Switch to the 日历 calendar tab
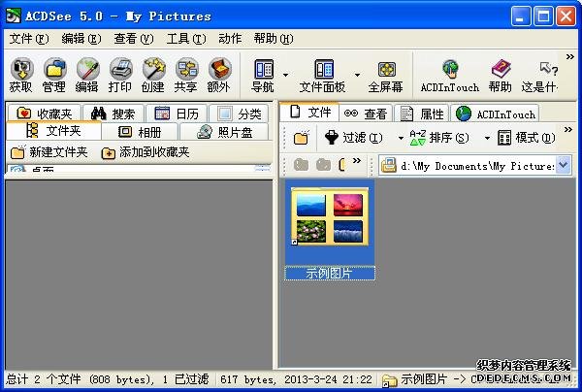Image resolution: width=582 pixels, height=392 pixels. click(x=177, y=113)
